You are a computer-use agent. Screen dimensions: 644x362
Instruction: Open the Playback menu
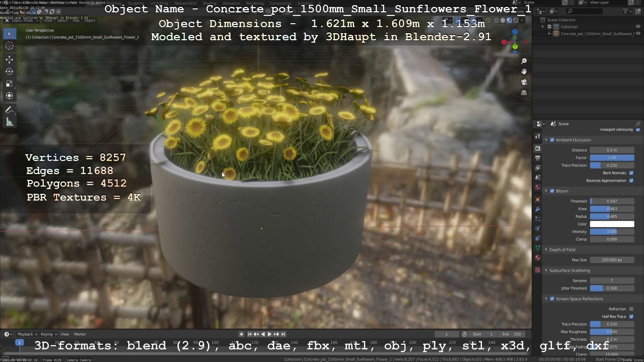click(27, 334)
